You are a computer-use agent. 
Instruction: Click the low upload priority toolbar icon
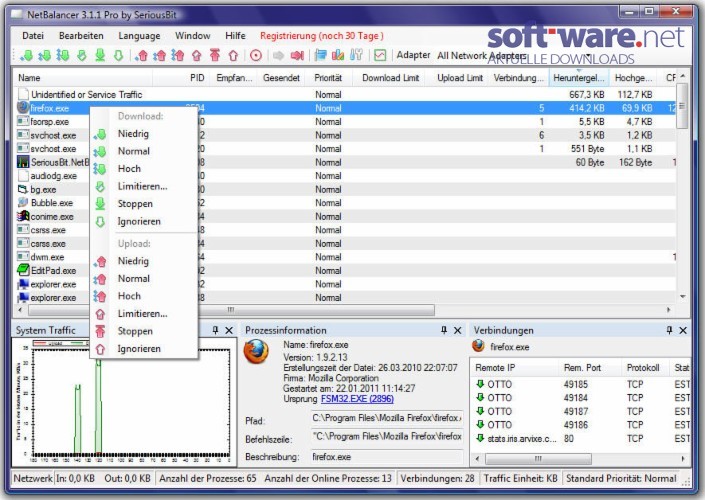(142, 56)
